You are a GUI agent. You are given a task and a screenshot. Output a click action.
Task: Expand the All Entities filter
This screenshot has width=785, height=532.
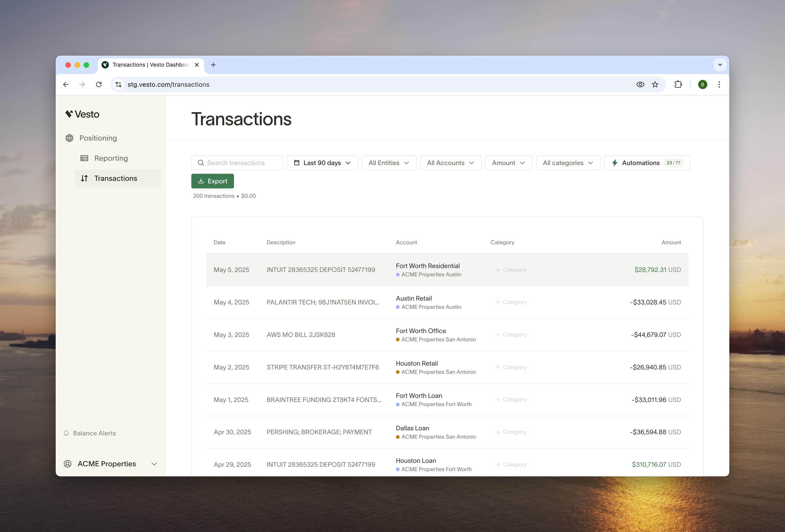(x=389, y=163)
